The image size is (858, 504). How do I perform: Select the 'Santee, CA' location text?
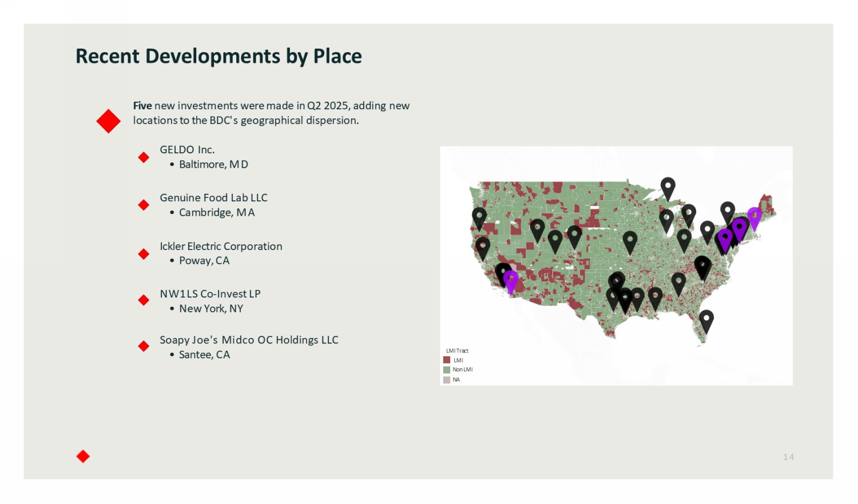point(204,355)
